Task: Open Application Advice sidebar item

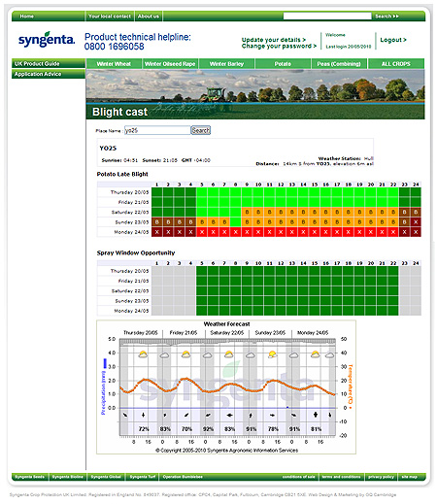Action: (x=49, y=74)
